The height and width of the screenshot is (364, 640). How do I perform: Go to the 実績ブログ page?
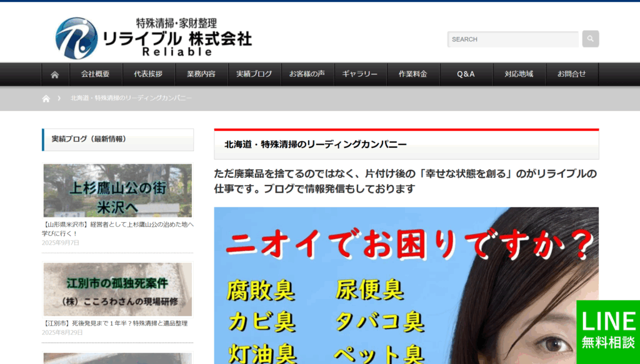coord(254,74)
